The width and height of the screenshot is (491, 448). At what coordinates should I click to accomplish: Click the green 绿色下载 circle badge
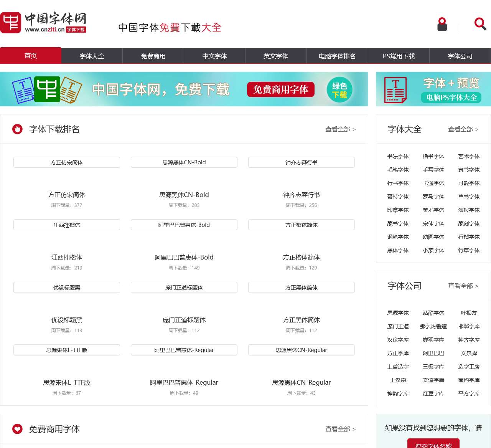(x=339, y=90)
